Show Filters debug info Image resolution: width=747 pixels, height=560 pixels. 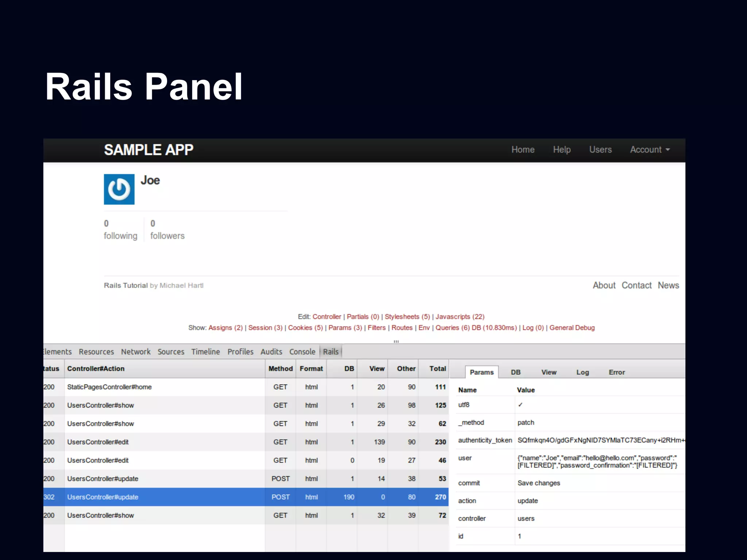click(x=376, y=328)
